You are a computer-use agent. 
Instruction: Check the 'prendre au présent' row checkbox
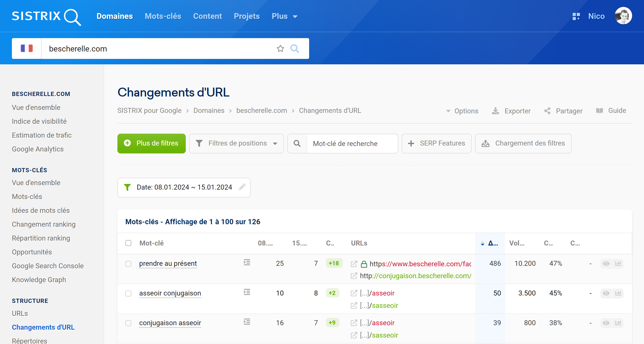click(x=128, y=264)
